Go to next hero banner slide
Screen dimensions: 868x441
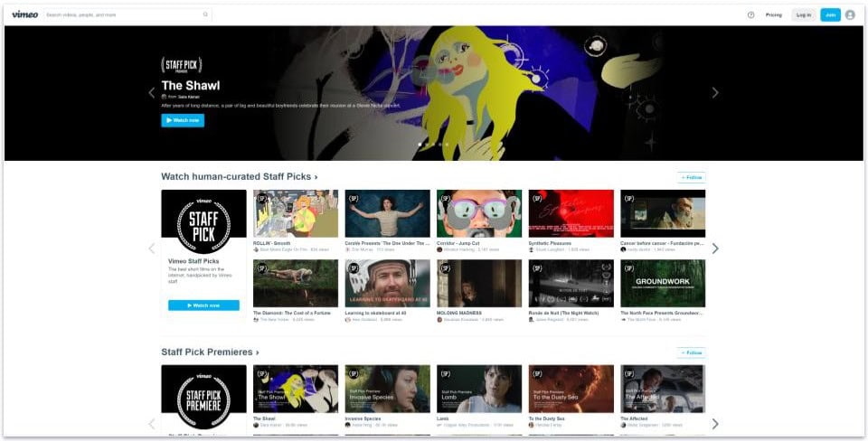tap(714, 93)
